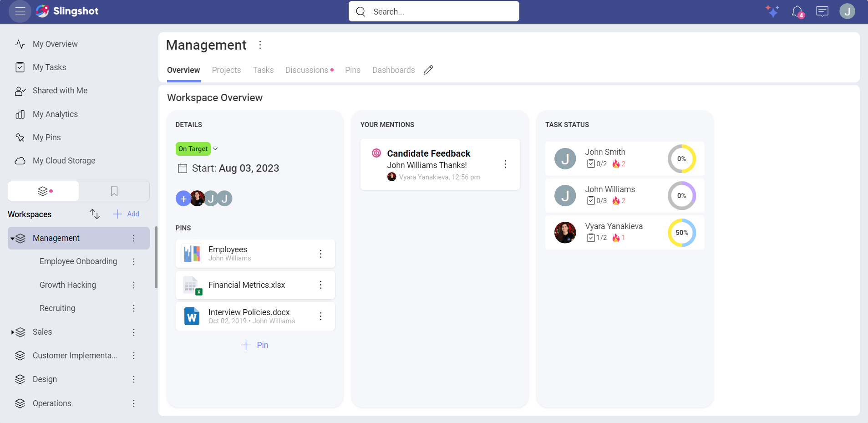The image size is (868, 423).
Task: Add a new workspace
Action: [126, 214]
